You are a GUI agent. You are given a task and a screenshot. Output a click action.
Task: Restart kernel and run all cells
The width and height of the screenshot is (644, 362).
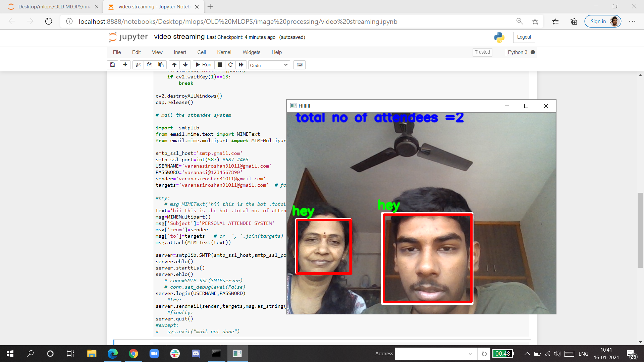click(x=241, y=65)
